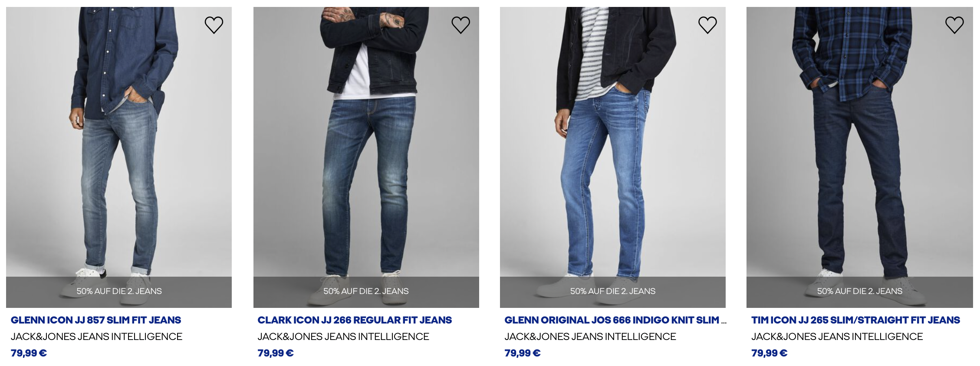Add Glenn Icon JJ 857 jeans to wishlist
980x366 pixels.
pyautogui.click(x=214, y=25)
